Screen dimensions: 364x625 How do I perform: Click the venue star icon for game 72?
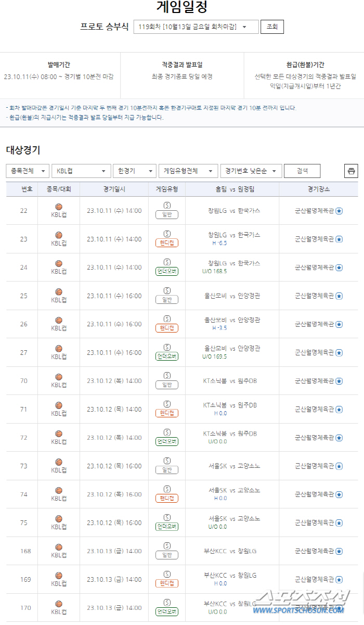click(x=339, y=438)
